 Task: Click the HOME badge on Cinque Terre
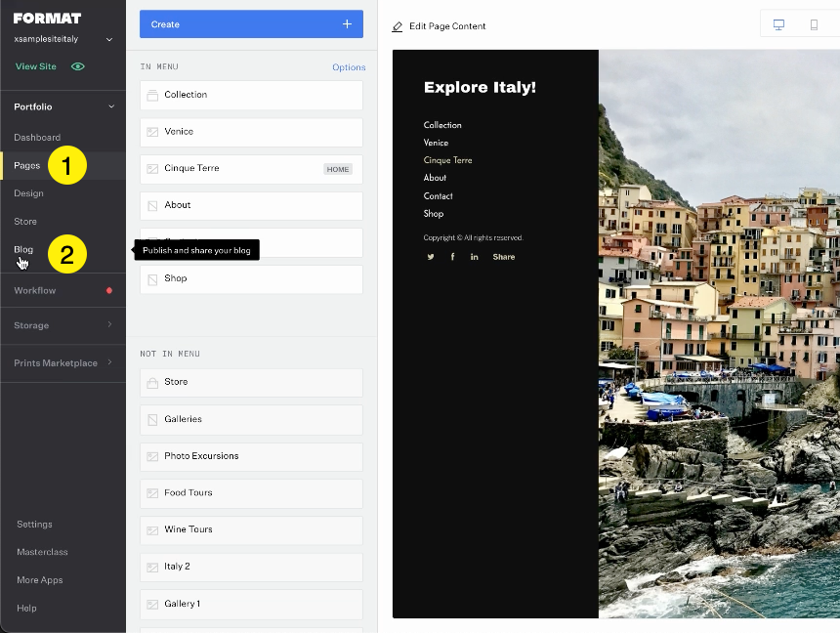(338, 169)
